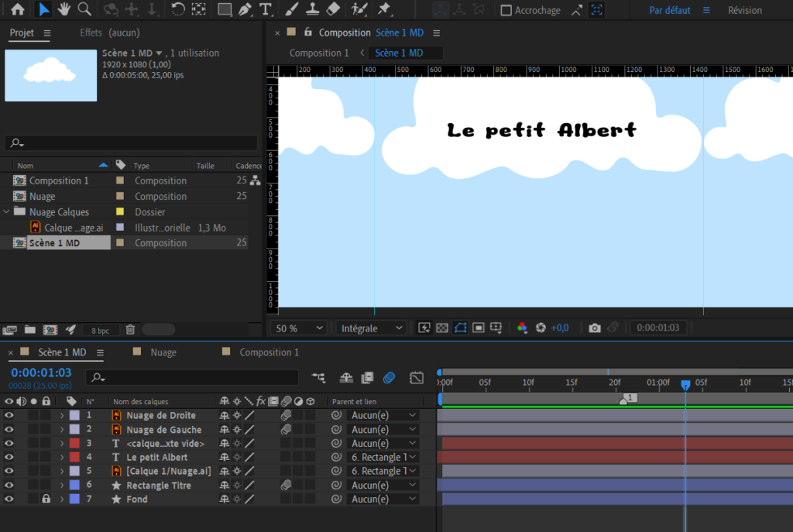
Task: Click the Home icon
Action: 17,10
